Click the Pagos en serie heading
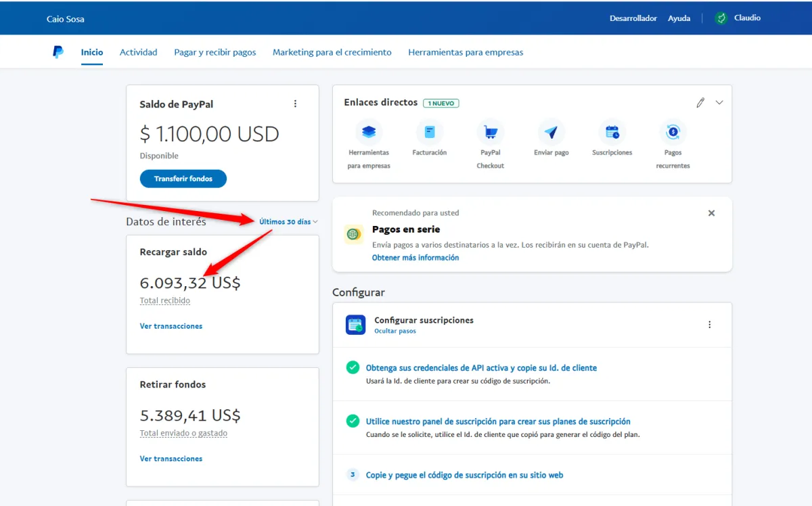The image size is (812, 506). coord(406,229)
